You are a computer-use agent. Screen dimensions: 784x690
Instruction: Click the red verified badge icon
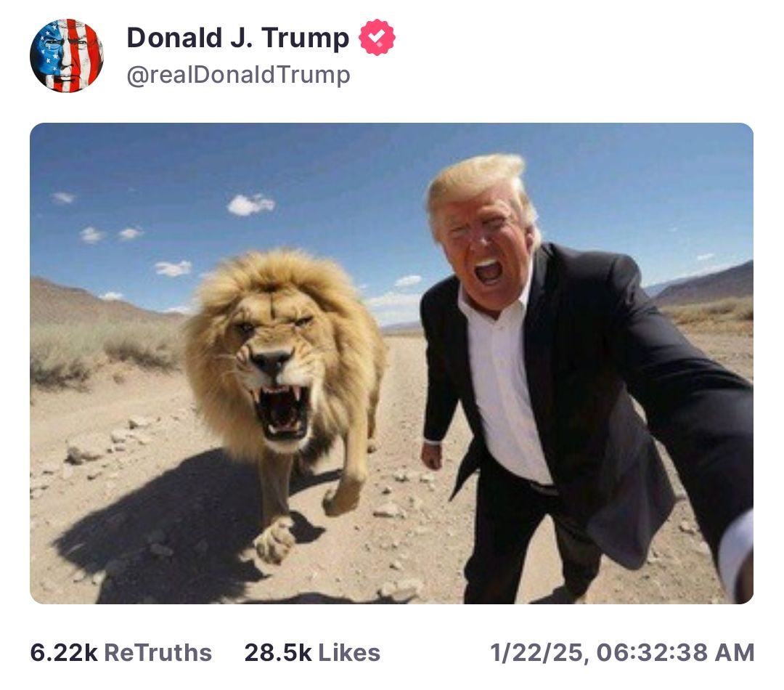tap(377, 37)
